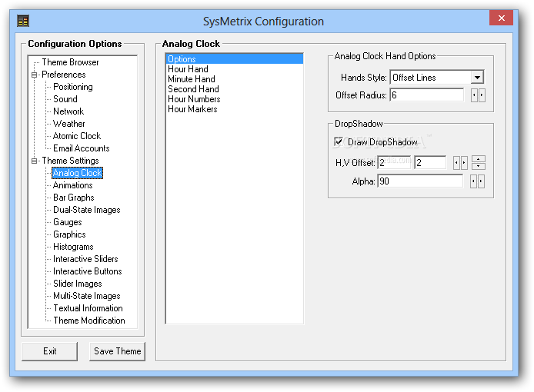The width and height of the screenshot is (534, 392).
Task: Select Interactive Sliders in the tree
Action: click(85, 259)
